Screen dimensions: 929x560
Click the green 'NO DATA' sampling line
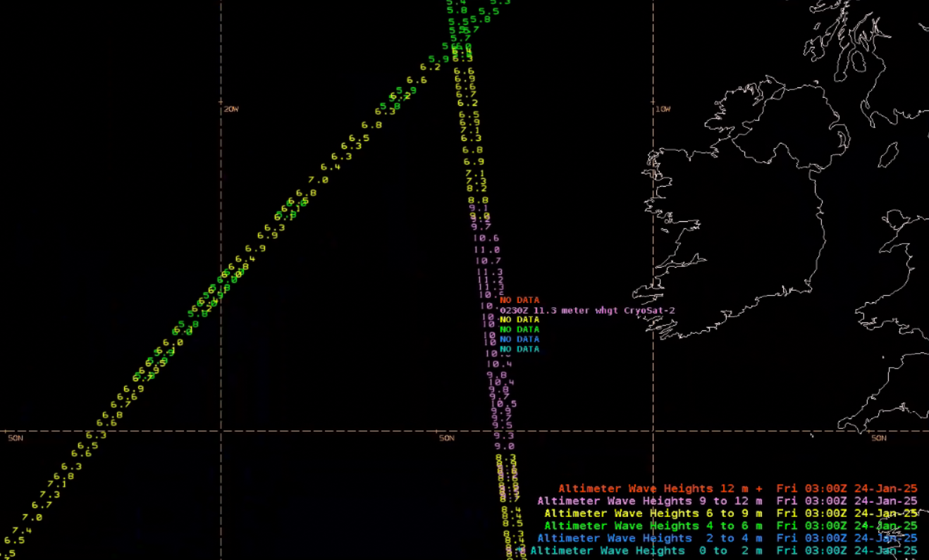click(x=519, y=330)
